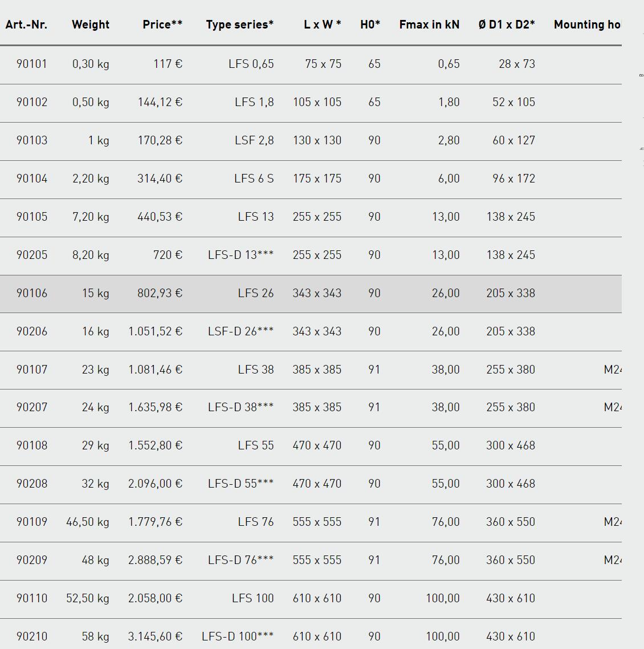
Task: Click the Type series* column header
Action: click(240, 25)
